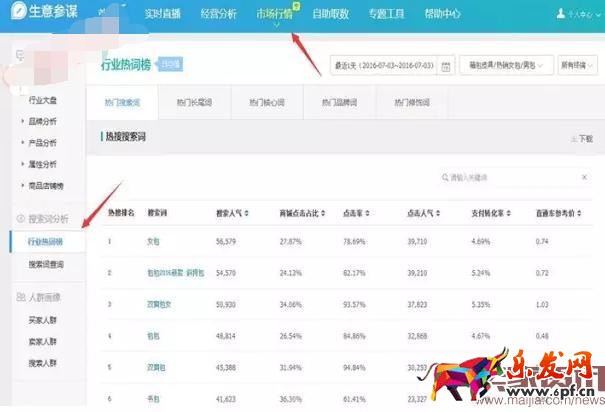This screenshot has height=412, width=605.
Task: Click the 商城点击占比 value 31.94%
Action: tap(291, 368)
